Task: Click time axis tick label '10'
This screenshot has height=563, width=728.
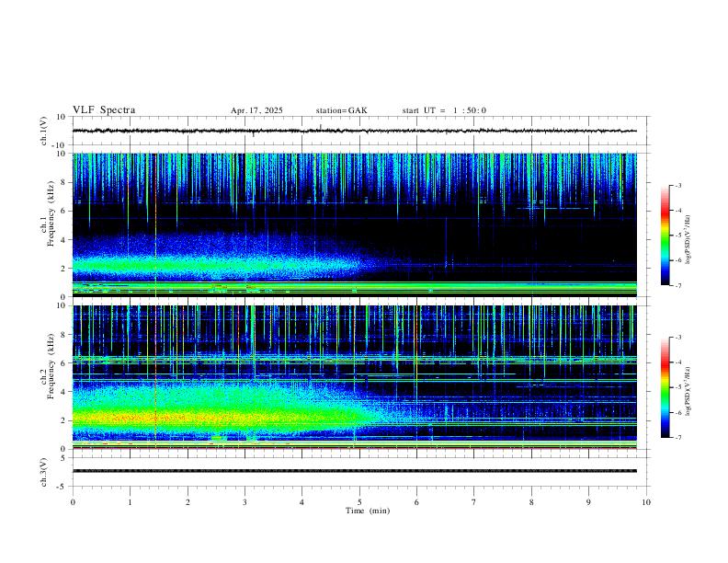Action: point(646,502)
